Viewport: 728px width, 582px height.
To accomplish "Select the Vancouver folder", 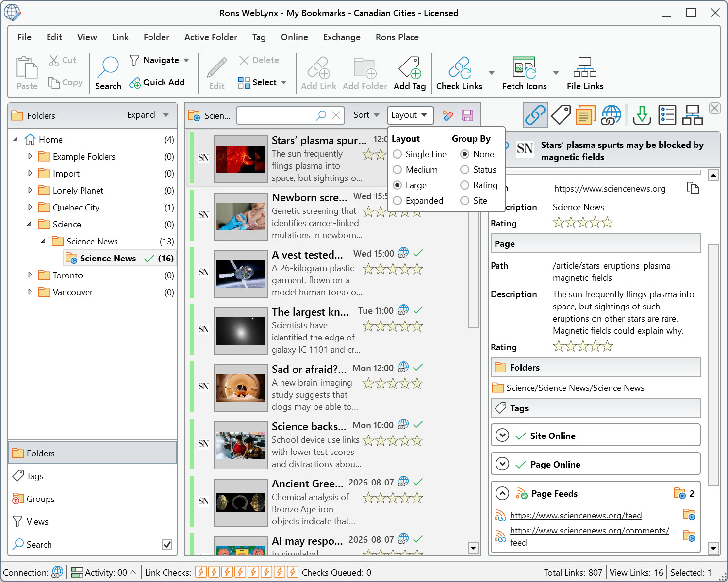I will click(73, 292).
